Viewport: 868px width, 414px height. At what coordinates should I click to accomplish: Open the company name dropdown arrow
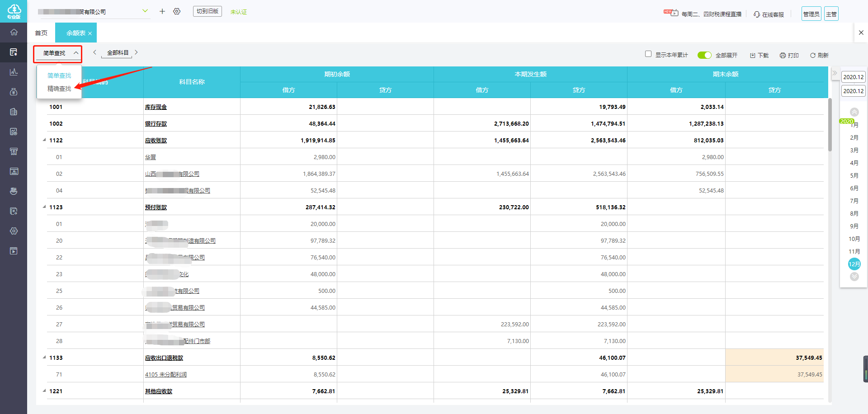(x=145, y=11)
